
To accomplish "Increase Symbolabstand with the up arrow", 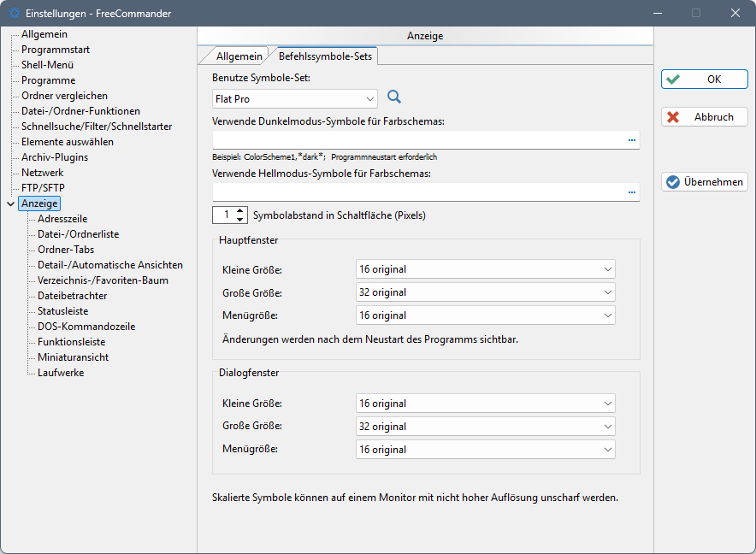I will [x=240, y=210].
